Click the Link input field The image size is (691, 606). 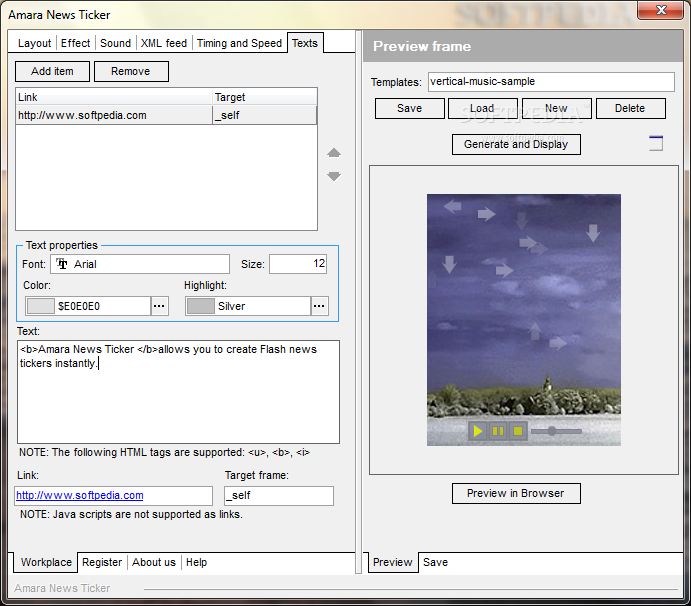coord(113,496)
